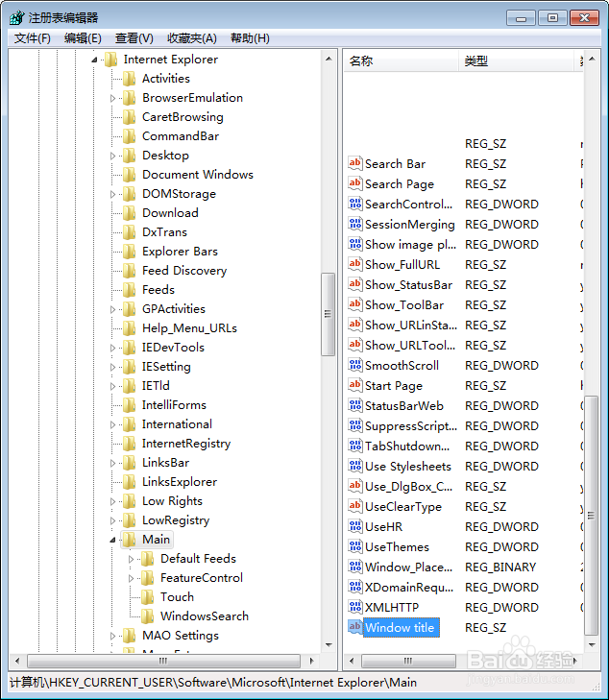This screenshot has width=609, height=700.
Task: Select the Show_ToolBar value name
Action: (404, 305)
